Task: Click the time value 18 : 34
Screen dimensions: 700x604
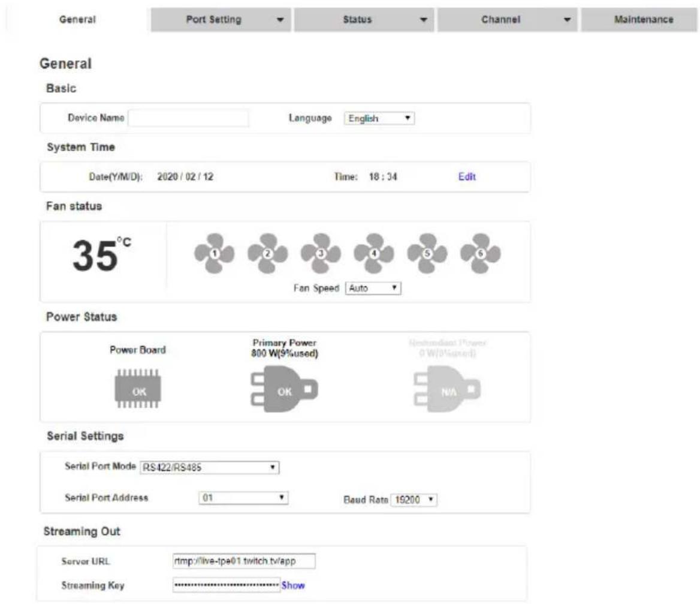Action: 382,176
